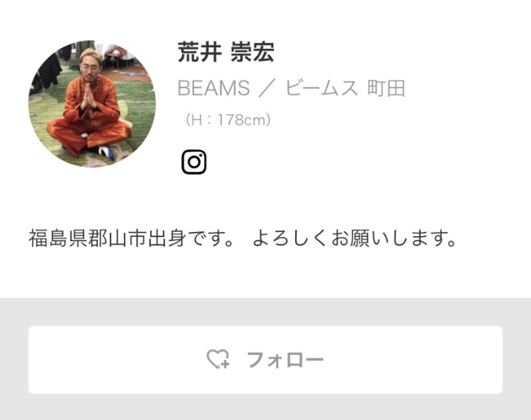Tap the フォロー follow button
The width and height of the screenshot is (531, 420).
pyautogui.click(x=265, y=359)
